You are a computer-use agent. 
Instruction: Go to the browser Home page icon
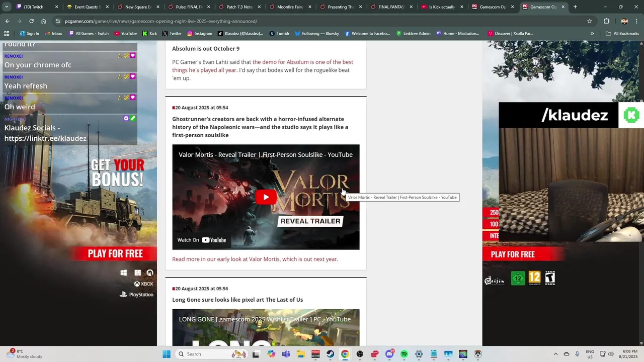pyautogui.click(x=43, y=21)
